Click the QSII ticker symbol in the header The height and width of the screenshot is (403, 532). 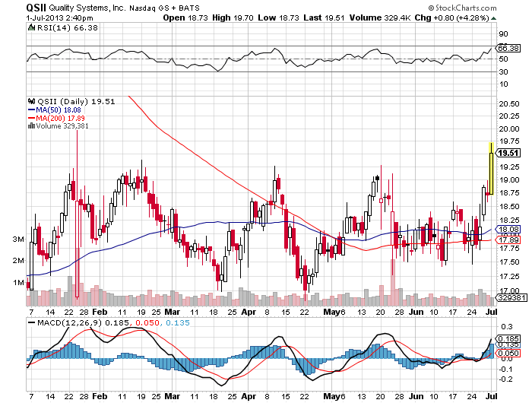36,8
